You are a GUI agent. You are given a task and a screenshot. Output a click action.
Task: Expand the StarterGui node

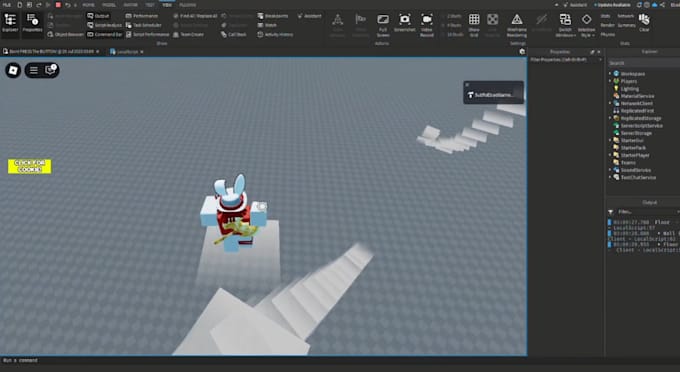coord(610,140)
